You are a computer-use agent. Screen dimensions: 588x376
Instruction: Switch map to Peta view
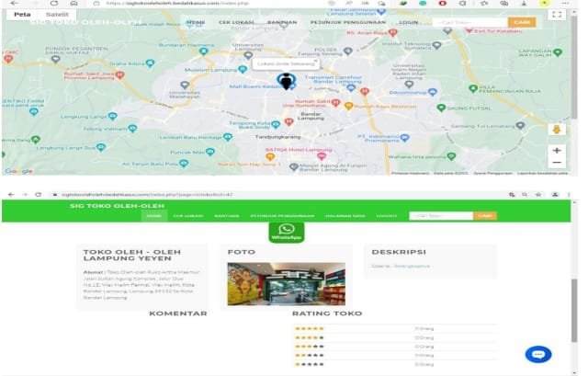click(x=22, y=16)
